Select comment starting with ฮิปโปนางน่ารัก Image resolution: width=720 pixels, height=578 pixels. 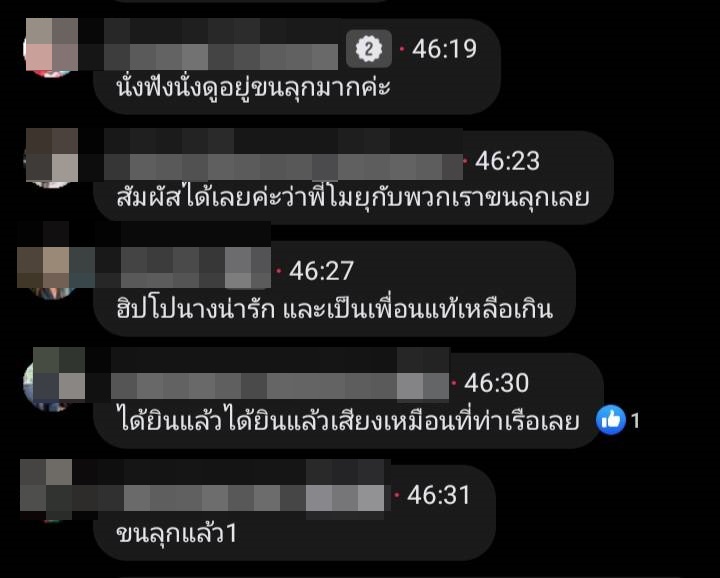tap(334, 309)
